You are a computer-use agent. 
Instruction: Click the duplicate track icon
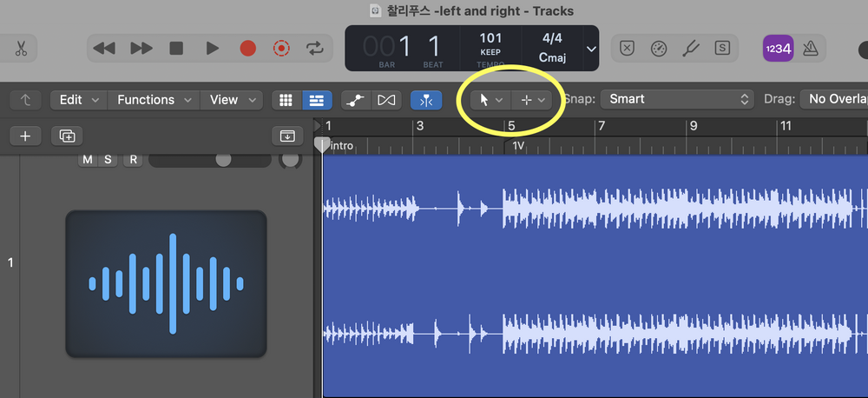[67, 136]
